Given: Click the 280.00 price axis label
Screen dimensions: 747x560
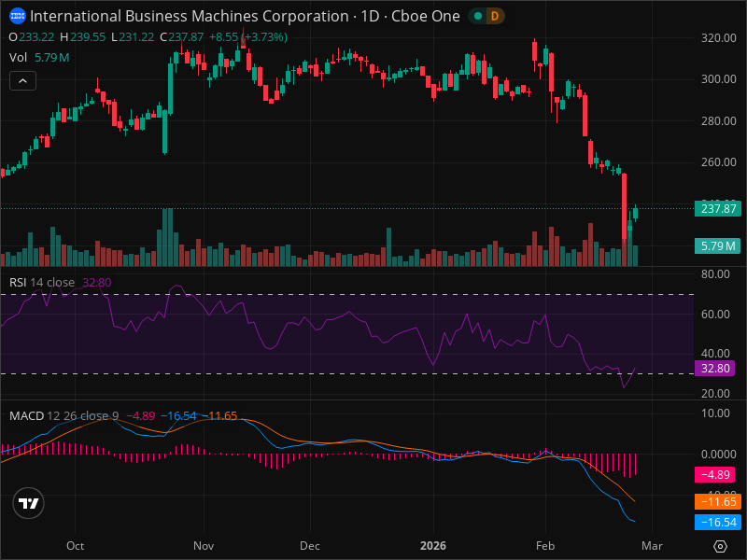Looking at the screenshot, I should coord(718,121).
